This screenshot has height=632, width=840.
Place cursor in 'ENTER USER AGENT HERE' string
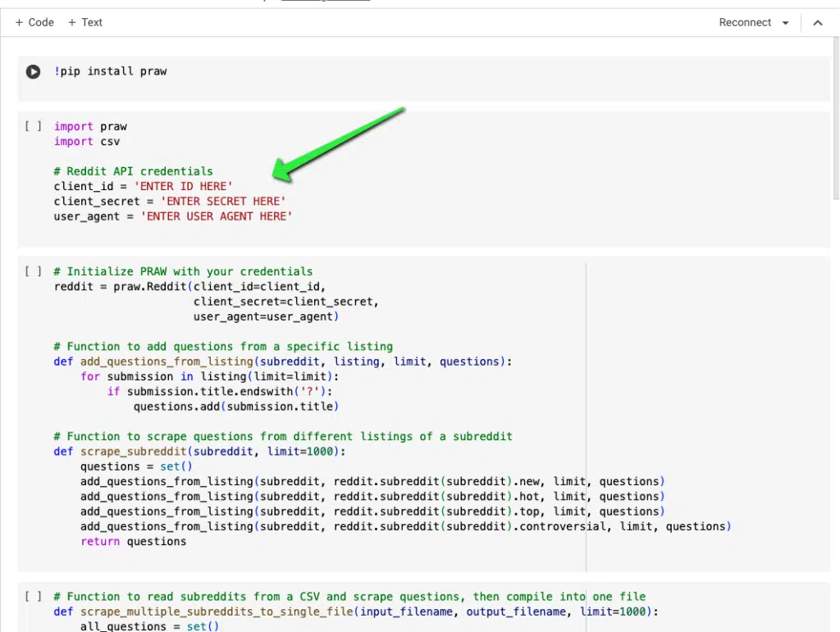[217, 216]
